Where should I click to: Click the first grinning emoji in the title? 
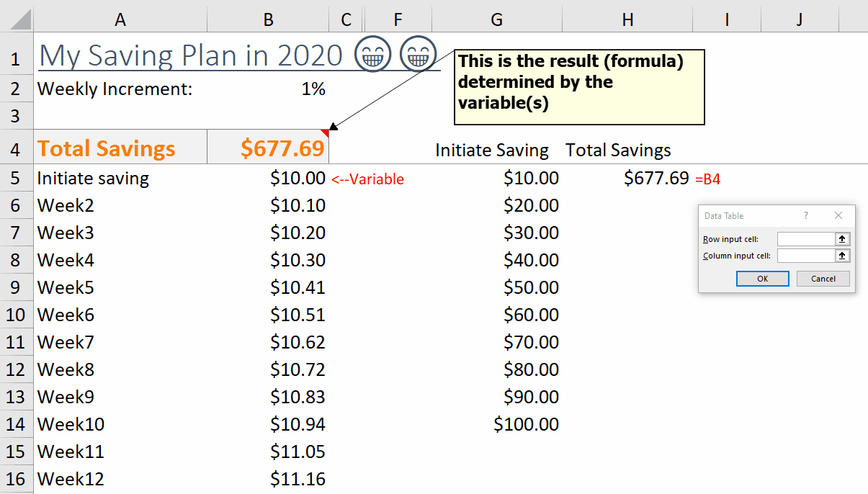click(x=372, y=55)
